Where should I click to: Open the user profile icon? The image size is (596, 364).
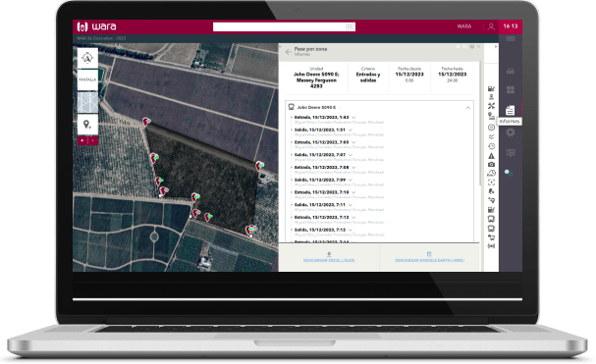[491, 26]
